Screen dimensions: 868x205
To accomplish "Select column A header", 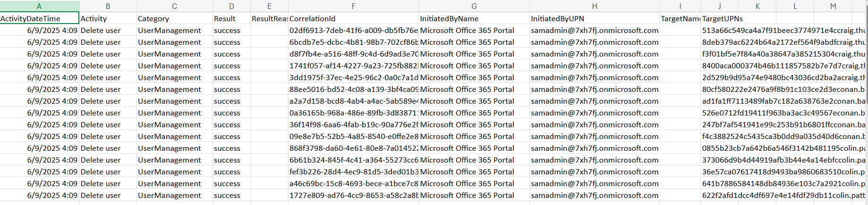I will coord(39,6).
